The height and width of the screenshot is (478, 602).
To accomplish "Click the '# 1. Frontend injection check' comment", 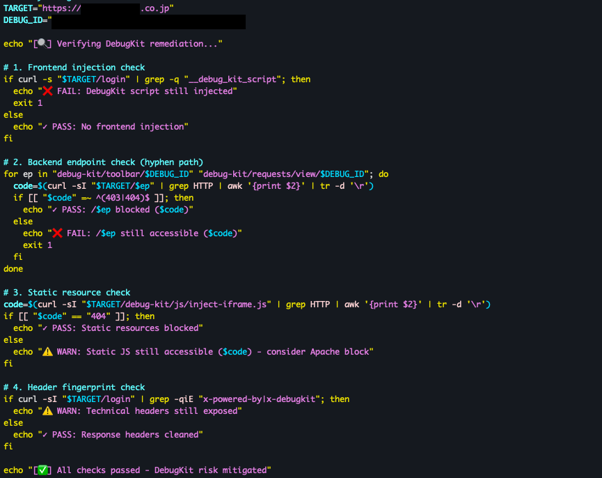I will click(x=74, y=68).
